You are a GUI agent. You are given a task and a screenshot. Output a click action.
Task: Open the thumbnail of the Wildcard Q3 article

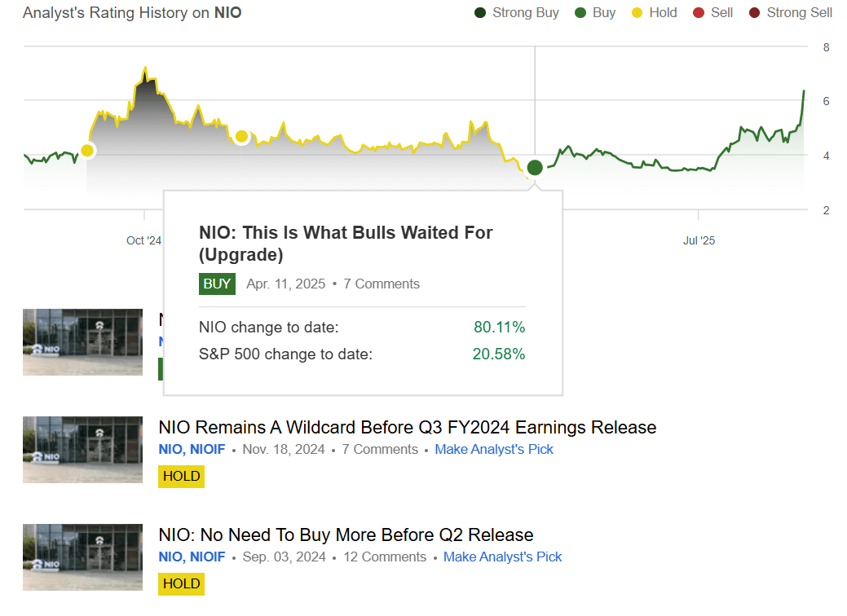click(82, 450)
